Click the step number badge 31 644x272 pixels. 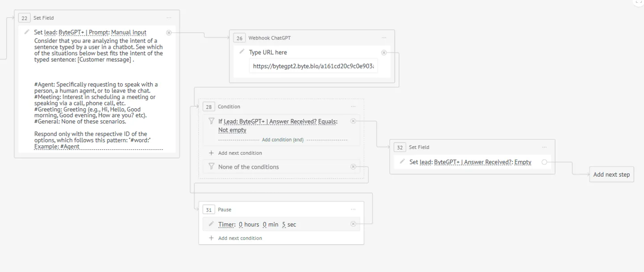[209, 210]
